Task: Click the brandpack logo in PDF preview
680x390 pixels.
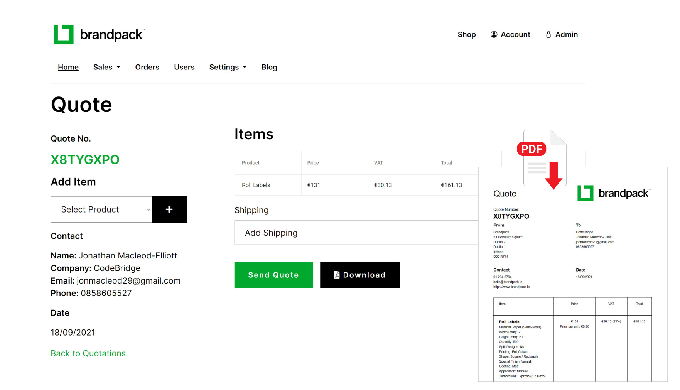Action: pos(613,193)
